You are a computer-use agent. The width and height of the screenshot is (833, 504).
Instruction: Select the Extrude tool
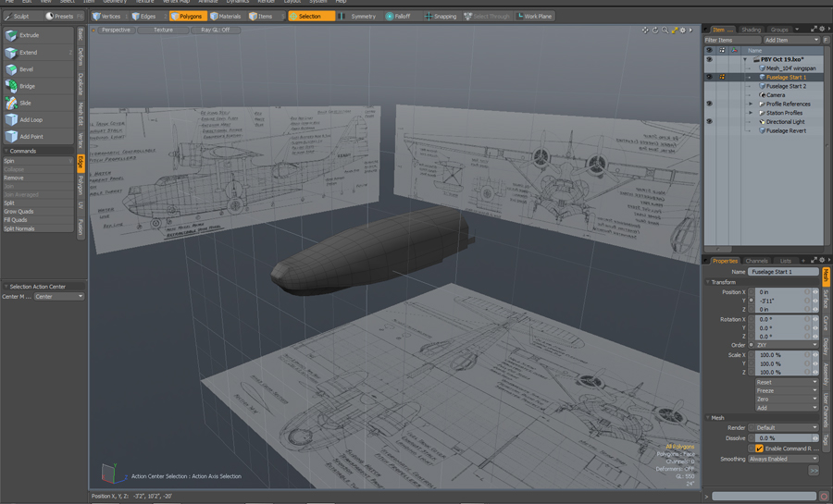pos(38,35)
